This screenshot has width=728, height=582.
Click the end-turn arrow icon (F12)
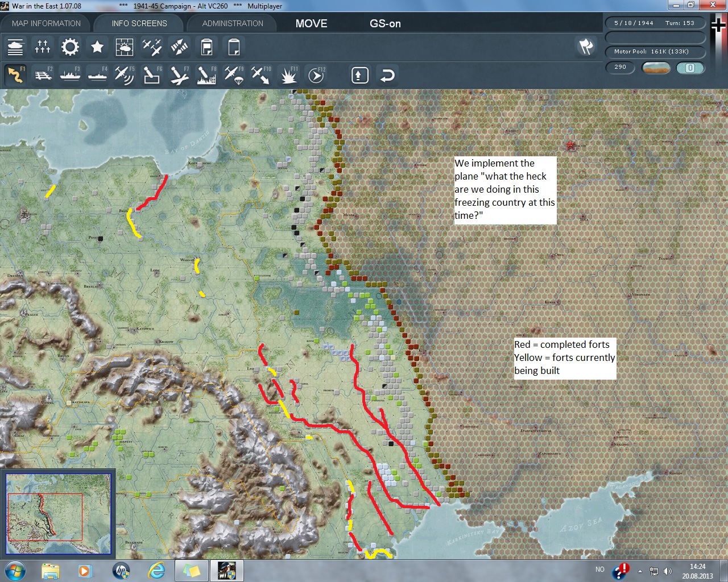tap(316, 75)
